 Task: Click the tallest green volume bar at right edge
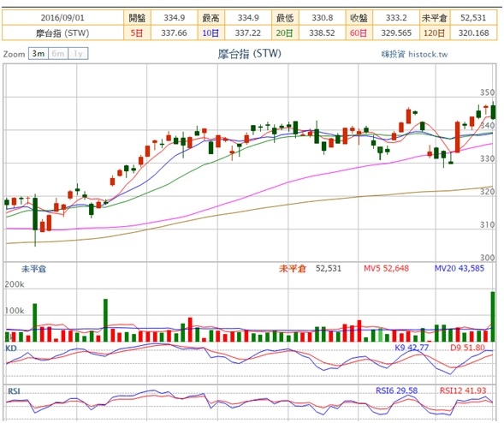(x=492, y=317)
